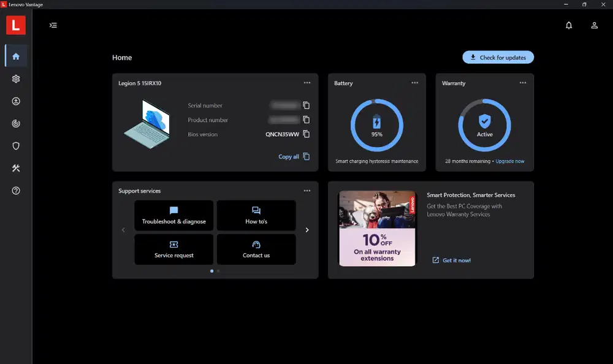Go to next support services page

[x=307, y=230]
